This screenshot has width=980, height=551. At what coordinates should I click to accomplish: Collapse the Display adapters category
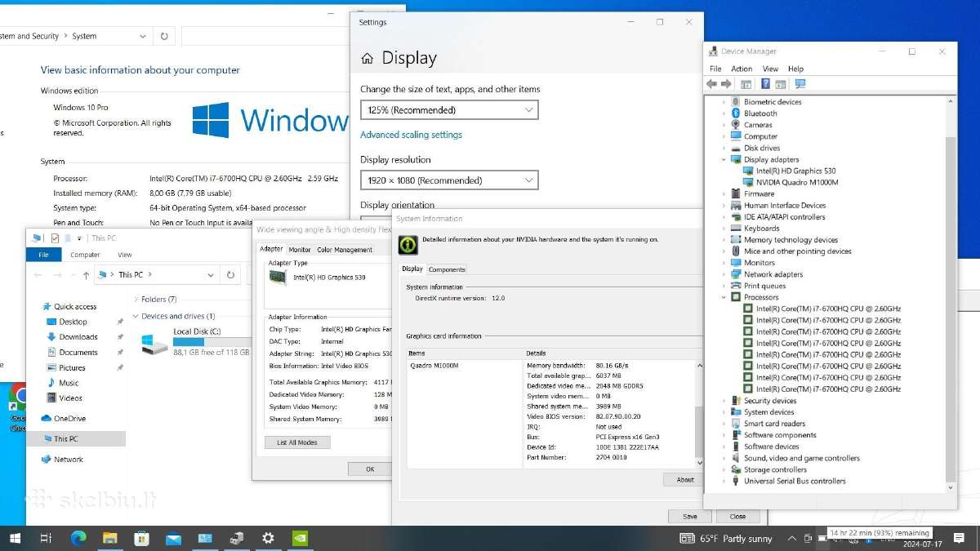click(x=724, y=160)
